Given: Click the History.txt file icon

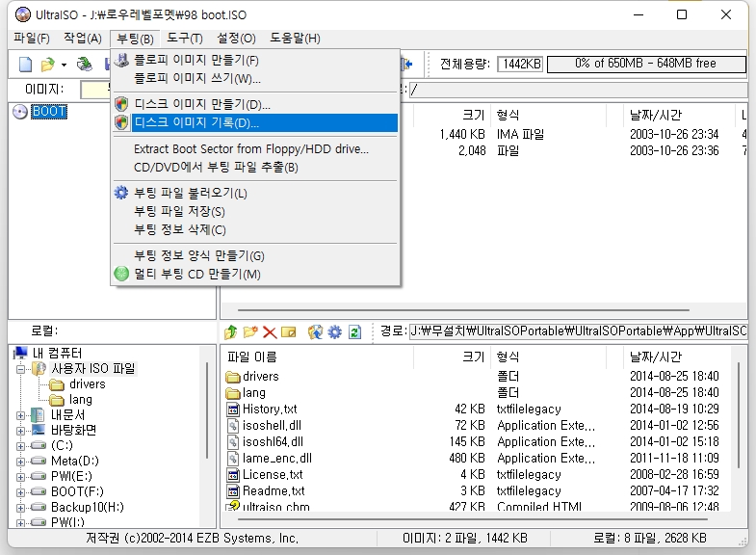Looking at the screenshot, I should click(x=233, y=410).
